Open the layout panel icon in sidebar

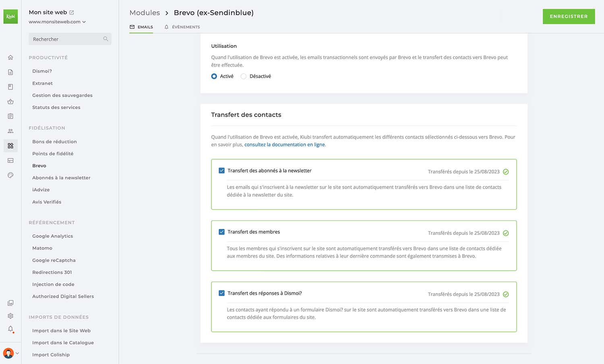[10, 160]
